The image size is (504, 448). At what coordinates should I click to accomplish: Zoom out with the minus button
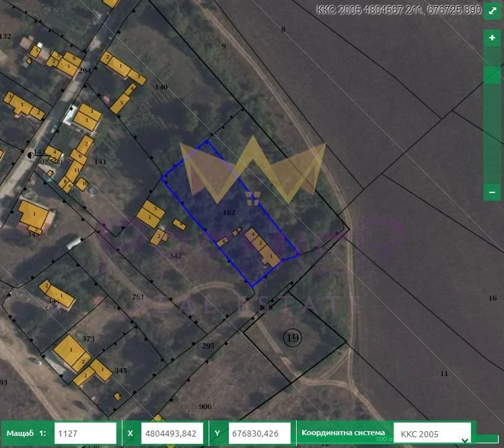[x=491, y=192]
